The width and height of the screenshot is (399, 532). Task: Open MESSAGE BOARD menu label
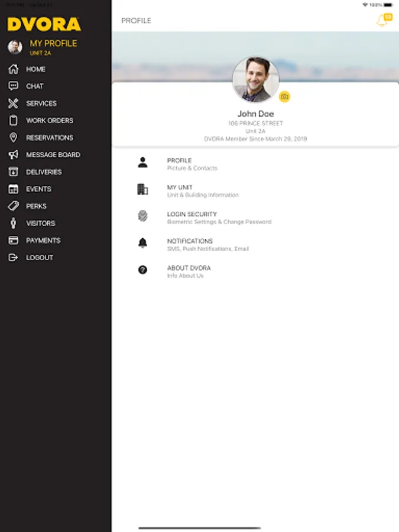pos(53,155)
